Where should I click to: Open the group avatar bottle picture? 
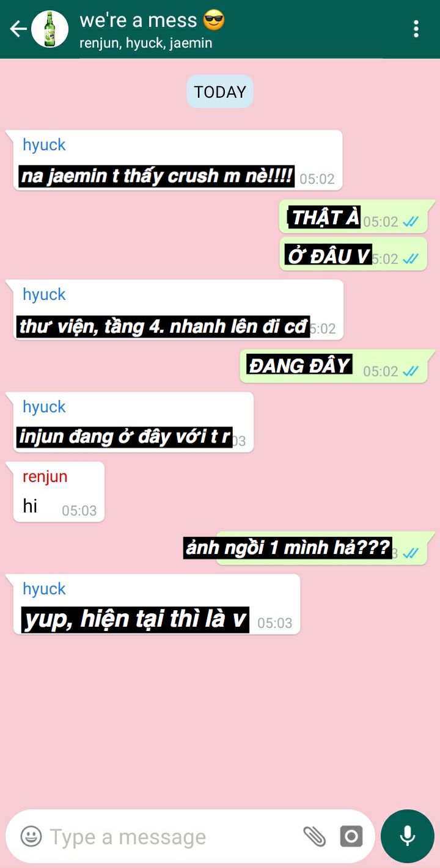[50, 29]
